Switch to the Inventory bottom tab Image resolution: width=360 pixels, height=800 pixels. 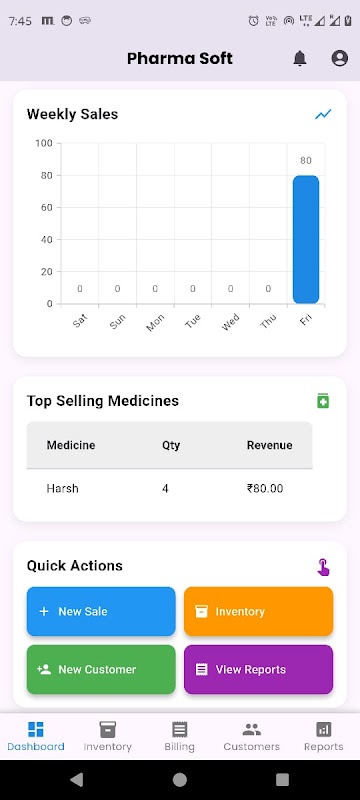(x=108, y=737)
